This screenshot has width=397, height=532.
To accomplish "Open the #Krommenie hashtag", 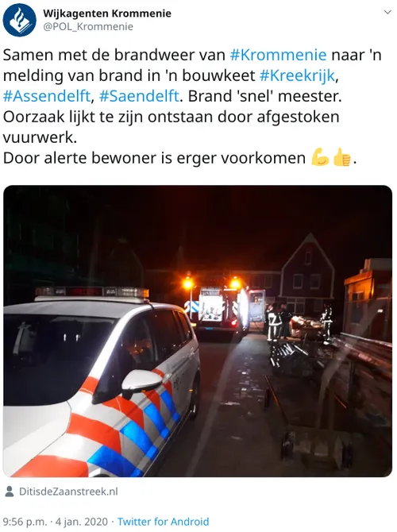I will (278, 55).
